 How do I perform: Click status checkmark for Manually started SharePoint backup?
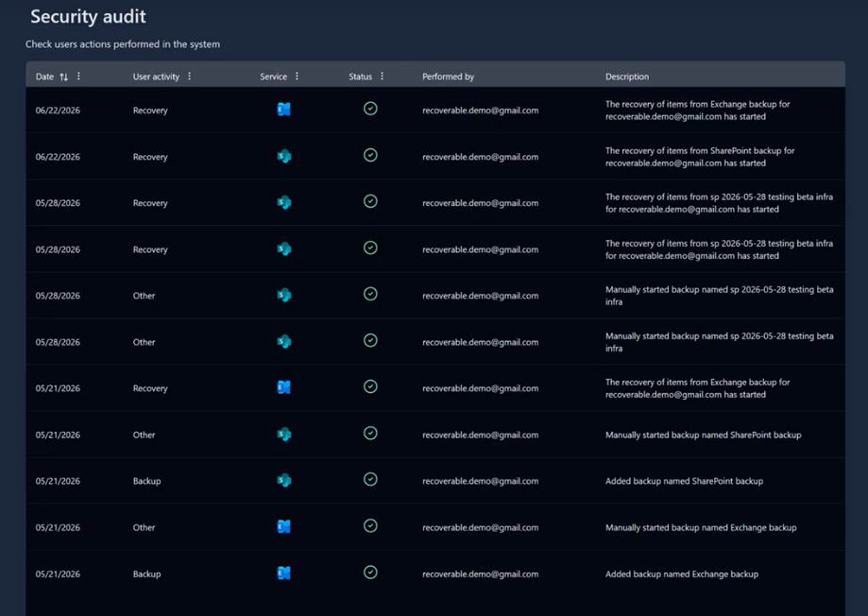click(370, 434)
